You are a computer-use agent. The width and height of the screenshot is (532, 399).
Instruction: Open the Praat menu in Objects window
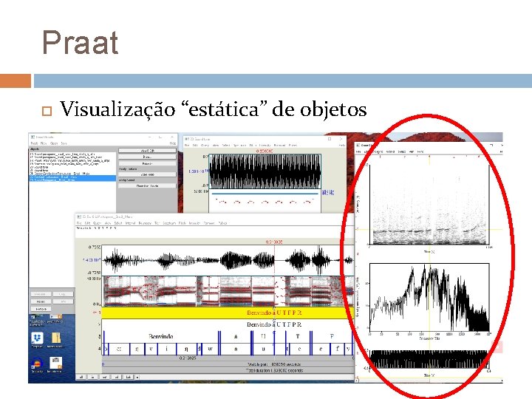click(34, 143)
